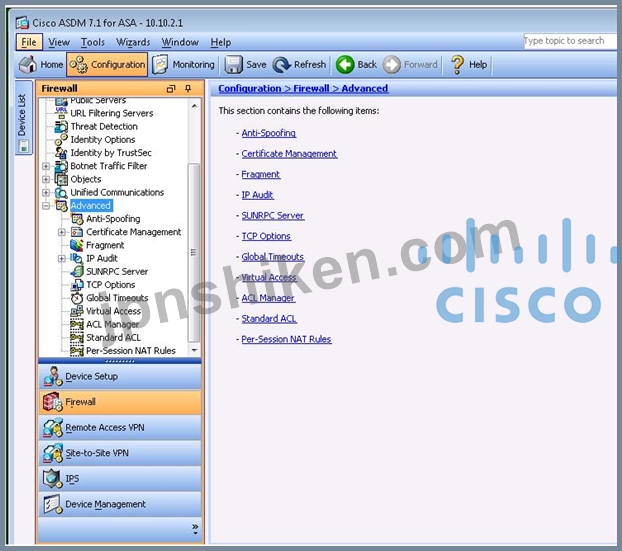Click the Global Timeouts clock icon
This screenshot has height=551, width=622.
77,298
